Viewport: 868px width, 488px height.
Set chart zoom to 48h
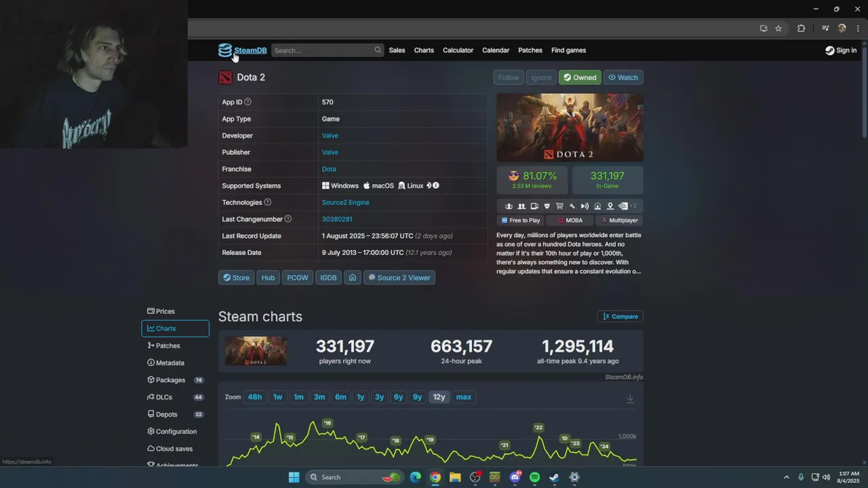pyautogui.click(x=255, y=397)
